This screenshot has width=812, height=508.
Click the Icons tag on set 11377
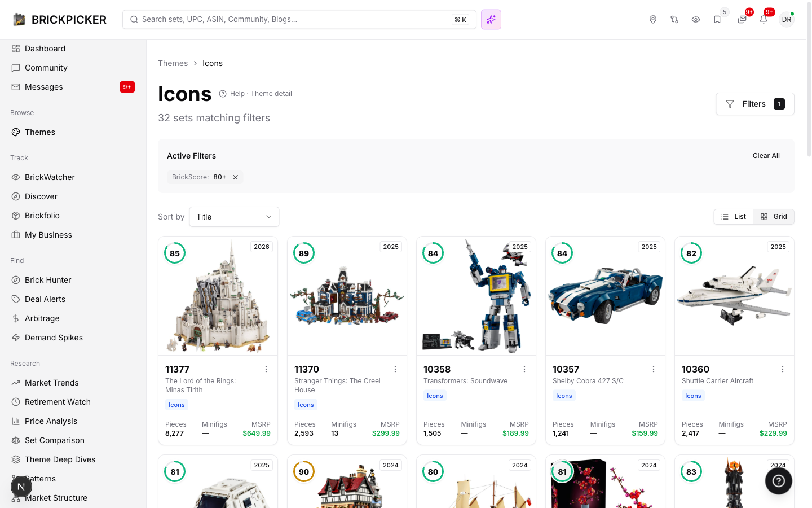[x=176, y=405]
